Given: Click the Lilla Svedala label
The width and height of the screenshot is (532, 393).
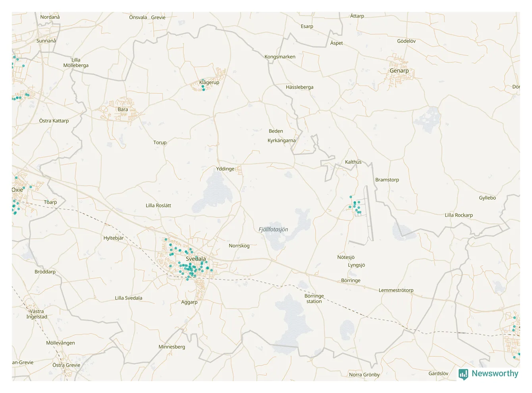Looking at the screenshot, I should coord(128,298).
